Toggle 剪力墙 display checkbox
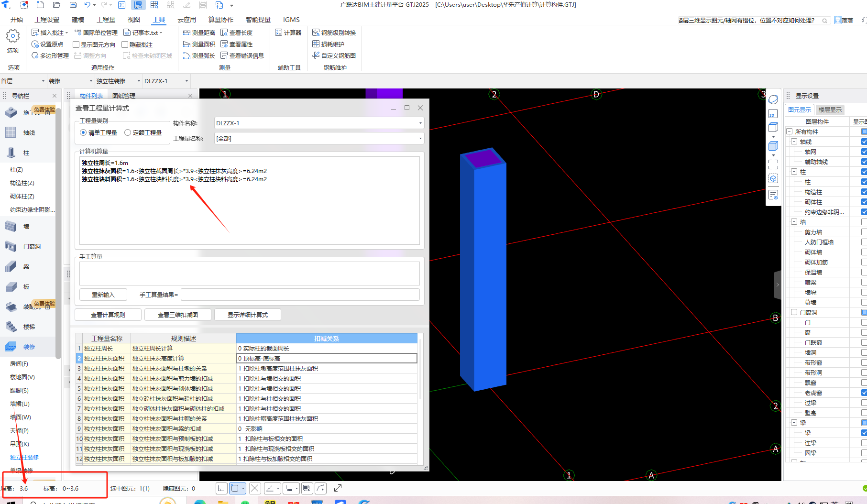Viewport: 867px width, 504px height. tap(864, 232)
